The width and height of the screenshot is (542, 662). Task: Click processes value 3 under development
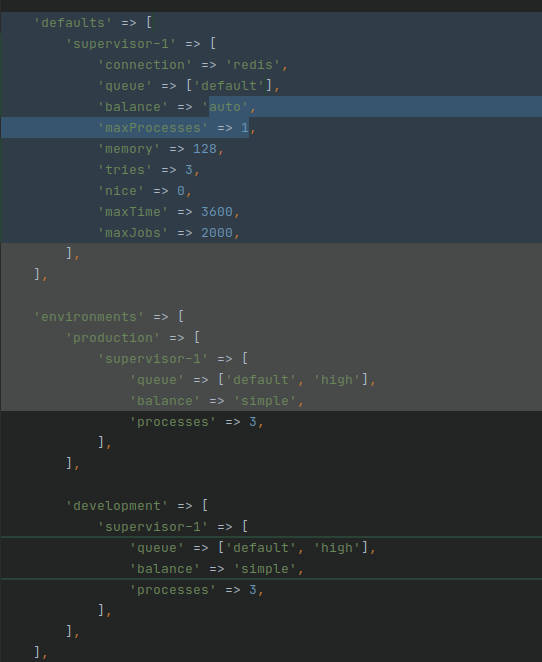pyautogui.click(x=253, y=590)
